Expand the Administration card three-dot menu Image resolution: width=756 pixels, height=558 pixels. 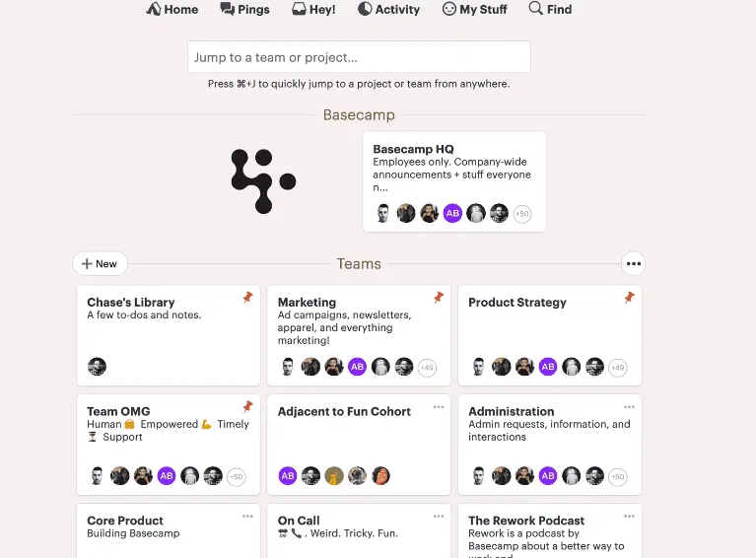(629, 407)
